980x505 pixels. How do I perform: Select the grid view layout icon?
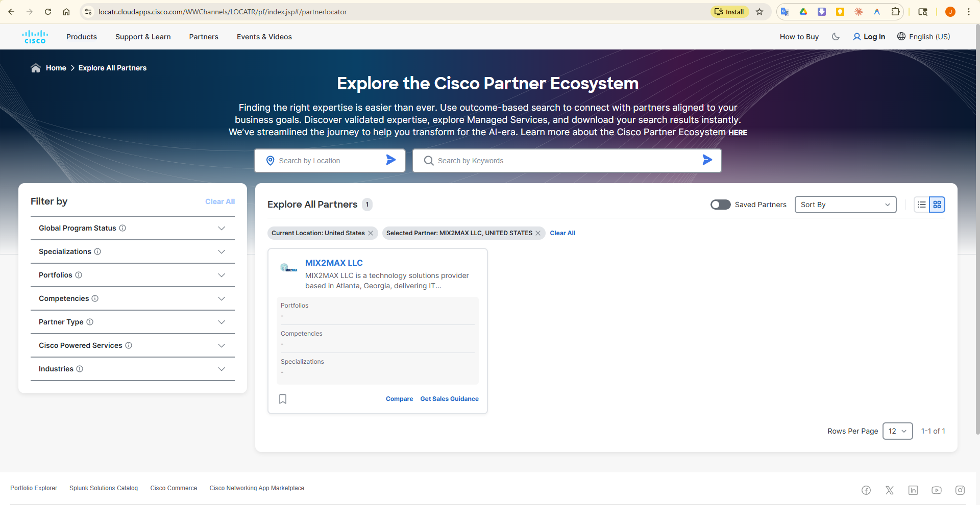tap(937, 204)
